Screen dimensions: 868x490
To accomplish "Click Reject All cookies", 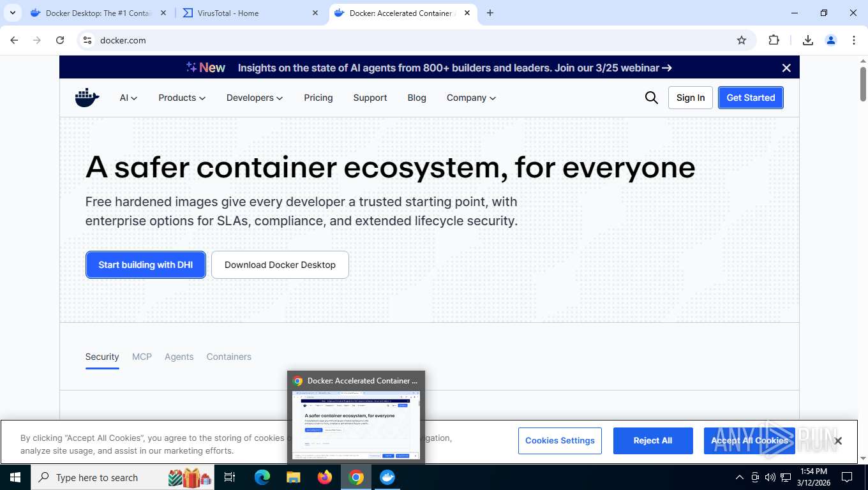I will [x=653, y=441].
